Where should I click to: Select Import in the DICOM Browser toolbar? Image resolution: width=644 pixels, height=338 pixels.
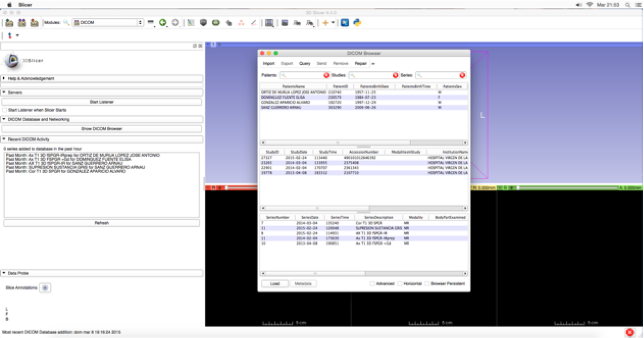click(269, 64)
